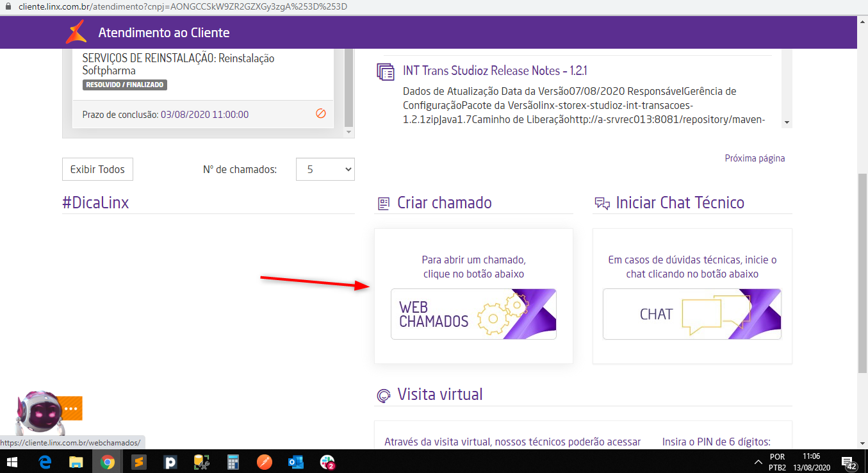Open the database tools app on taskbar

click(202, 461)
